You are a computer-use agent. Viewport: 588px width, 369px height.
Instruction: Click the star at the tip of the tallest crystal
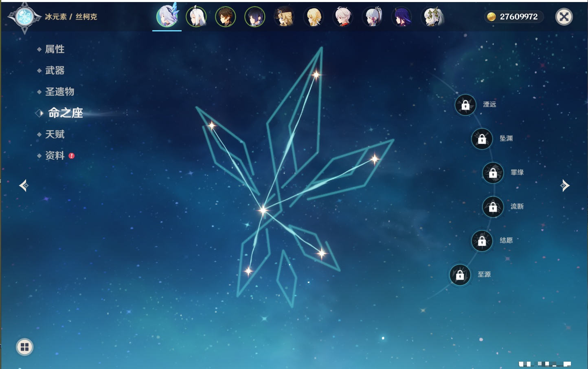pos(316,75)
